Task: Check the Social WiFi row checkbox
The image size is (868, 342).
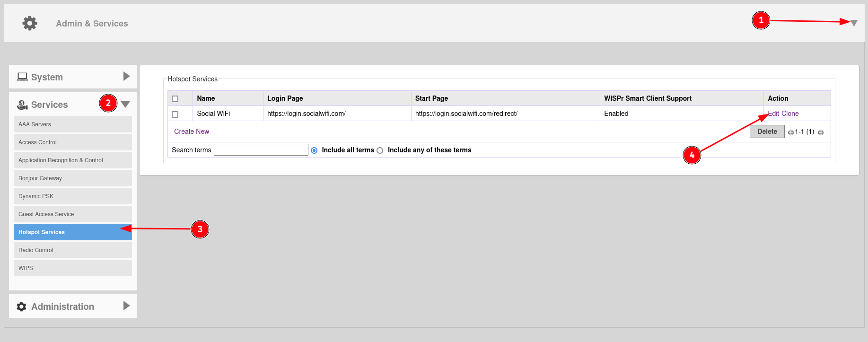Action: (175, 114)
